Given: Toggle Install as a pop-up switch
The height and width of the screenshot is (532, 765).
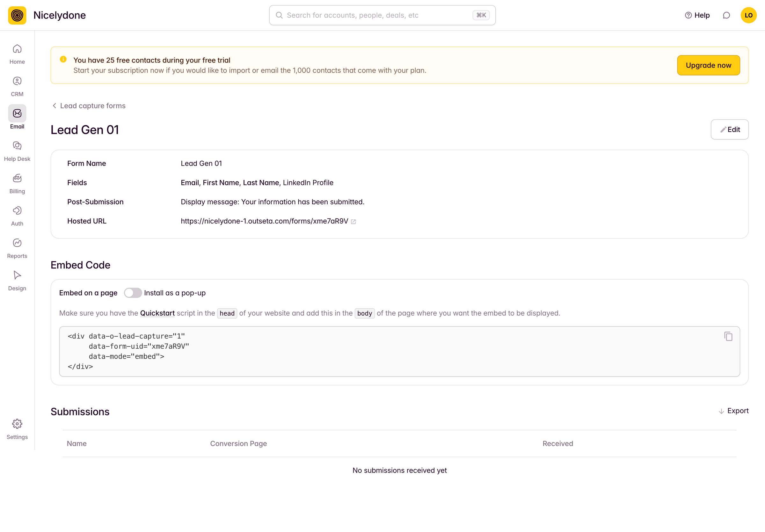Looking at the screenshot, I should point(133,293).
